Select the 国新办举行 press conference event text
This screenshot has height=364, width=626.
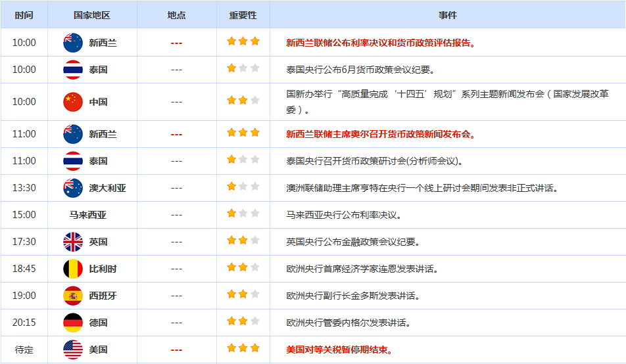[x=448, y=102]
